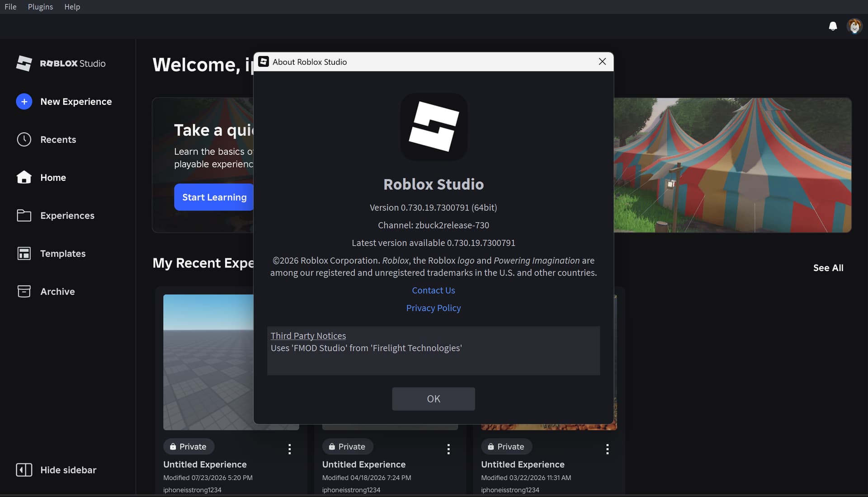Collapse the sidebar with Hide sidebar
Image resolution: width=868 pixels, height=497 pixels.
(x=68, y=470)
